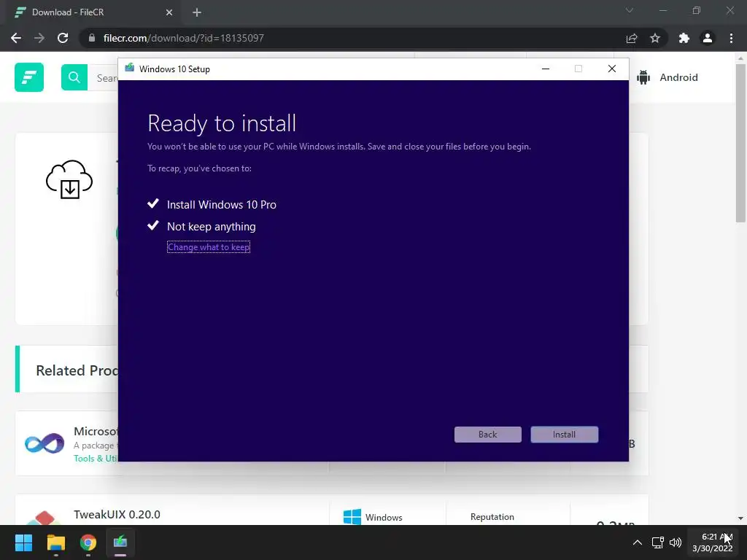
Task: Click the Chrome back navigation arrow
Action: [16, 38]
